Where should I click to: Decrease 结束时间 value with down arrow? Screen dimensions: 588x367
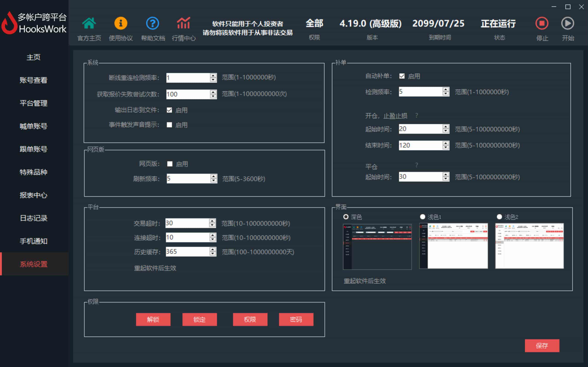[446, 148]
